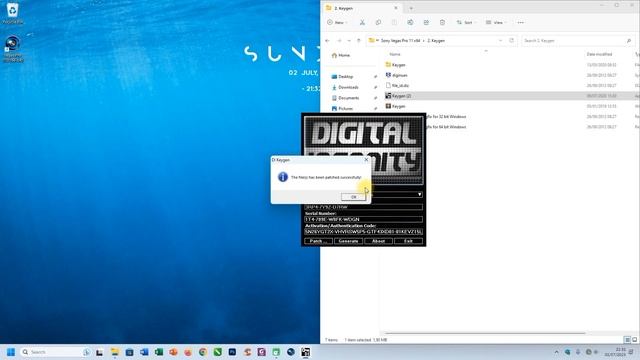Viewport: 640px width, 360px height.
Task: Open Task View from the taskbar
Action: 99,352
